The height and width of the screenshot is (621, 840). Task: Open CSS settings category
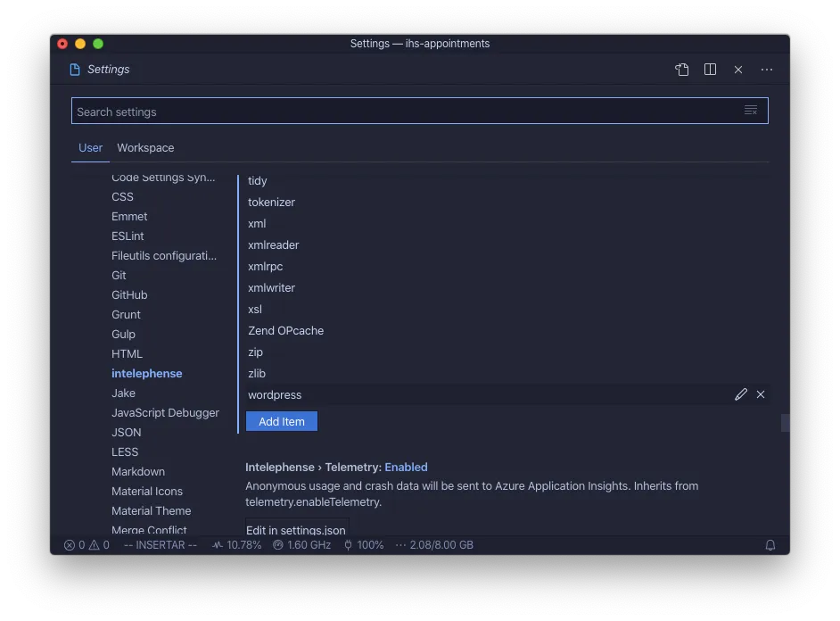click(x=122, y=196)
